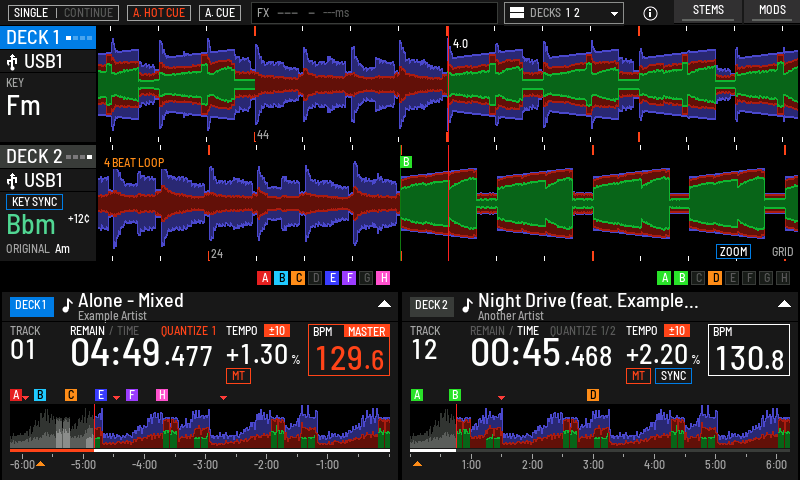800x480 pixels.
Task: Select DECK2 label in track panel
Action: tap(431, 305)
